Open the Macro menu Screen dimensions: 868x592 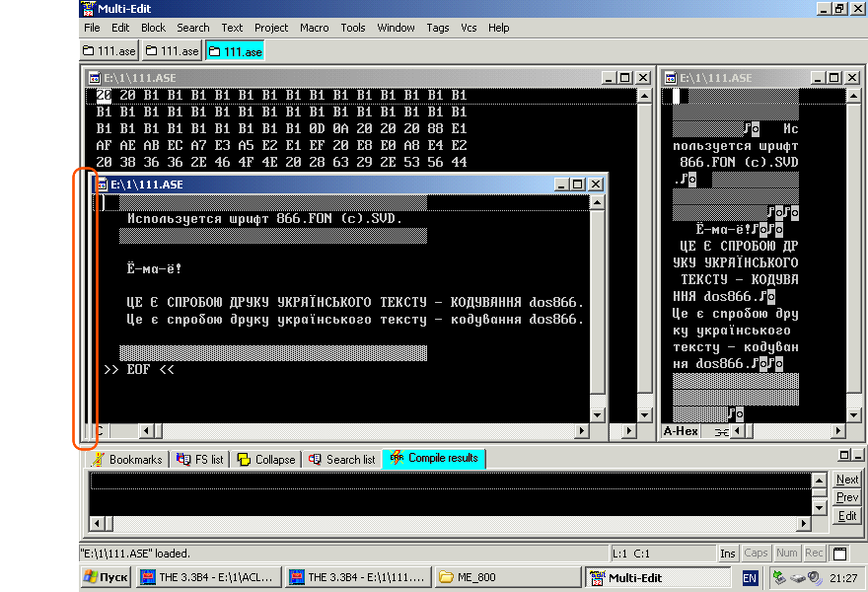pyautogui.click(x=315, y=28)
